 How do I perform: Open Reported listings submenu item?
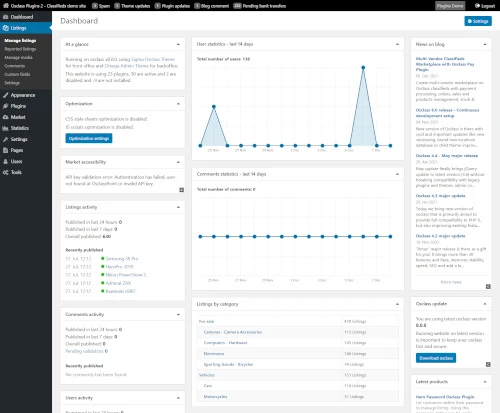click(x=20, y=49)
